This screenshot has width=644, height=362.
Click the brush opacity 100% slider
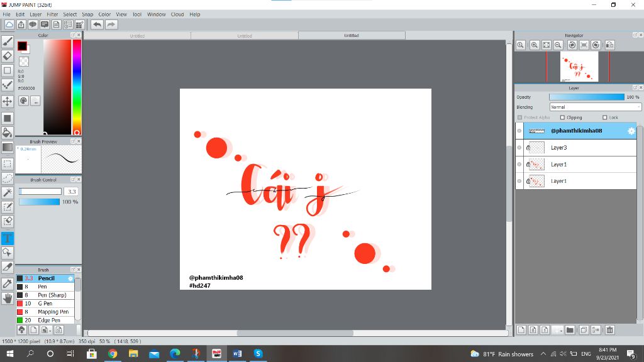pos(40,202)
